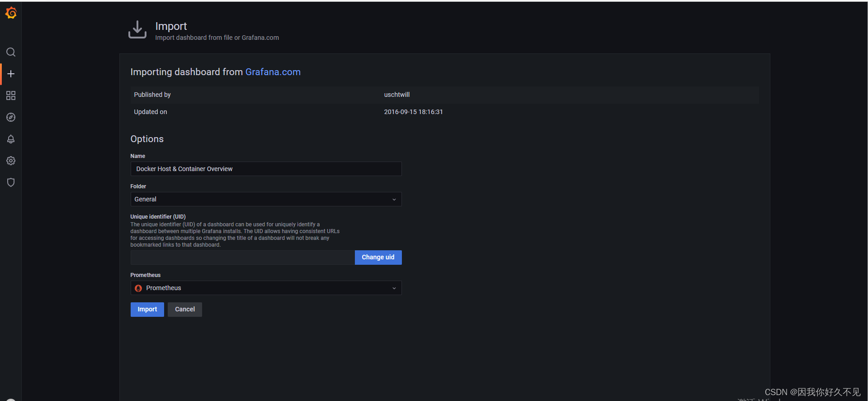Screen dimensions: 868x401
Task: Click the publisher name uschtwill
Action: (x=397, y=95)
